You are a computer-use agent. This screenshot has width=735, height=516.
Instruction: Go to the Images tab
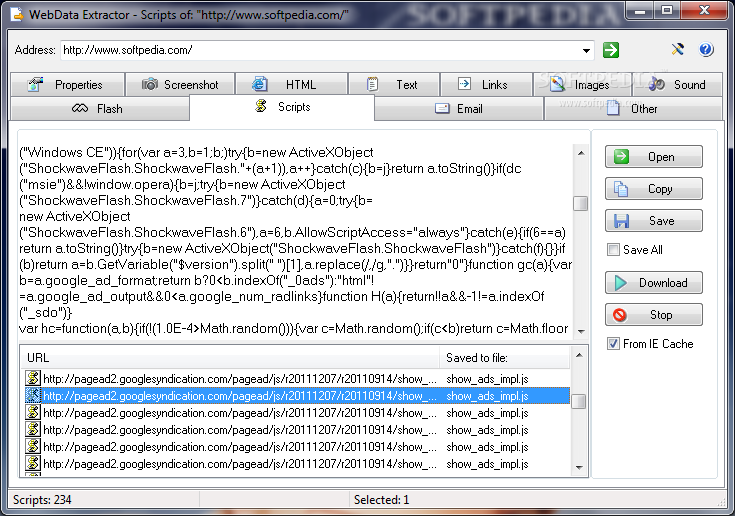582,84
